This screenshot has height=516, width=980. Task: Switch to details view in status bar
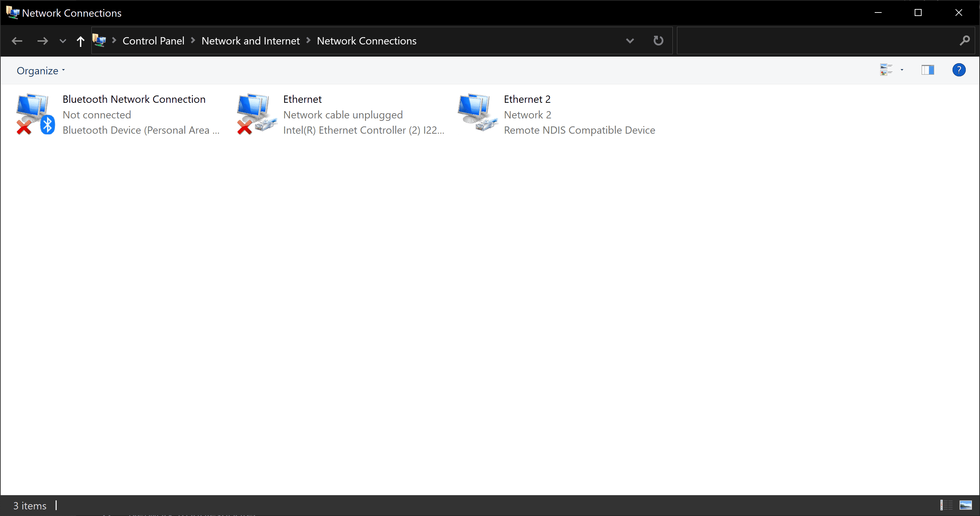946,505
